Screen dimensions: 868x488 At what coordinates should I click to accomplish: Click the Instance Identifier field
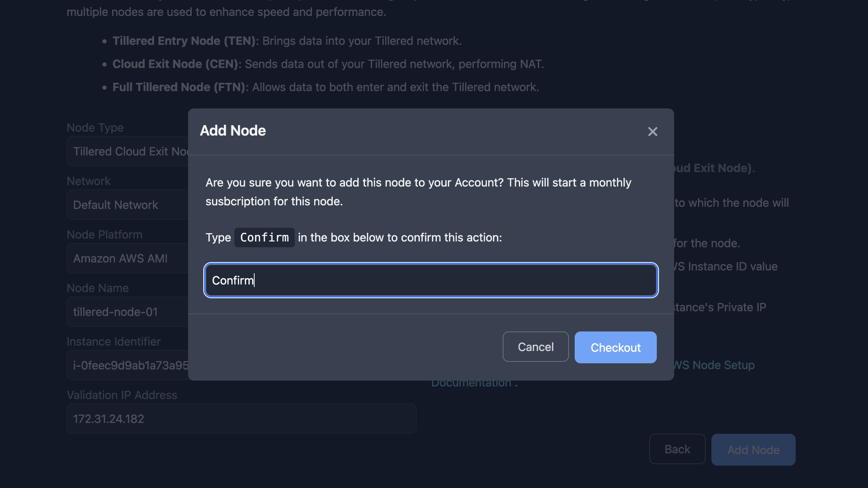click(127, 365)
